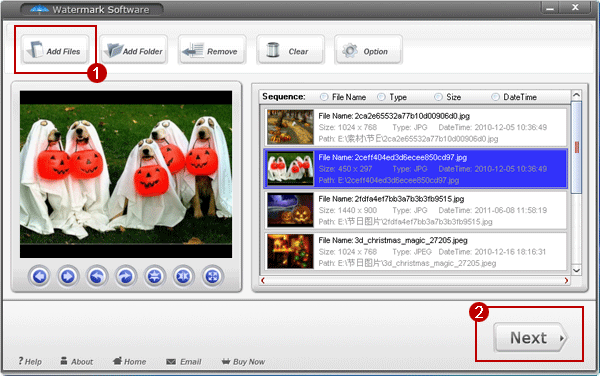
Task: Remove the selected file with Remove
Action: pos(212,50)
